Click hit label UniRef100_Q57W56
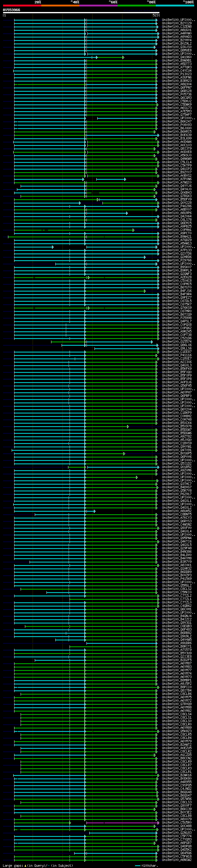197x868 pixels. (177, 799)
